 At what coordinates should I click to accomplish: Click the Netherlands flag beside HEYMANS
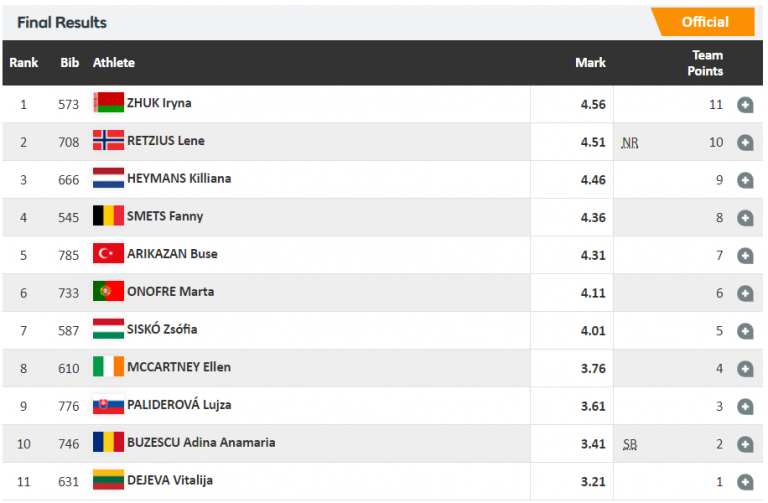click(x=108, y=179)
